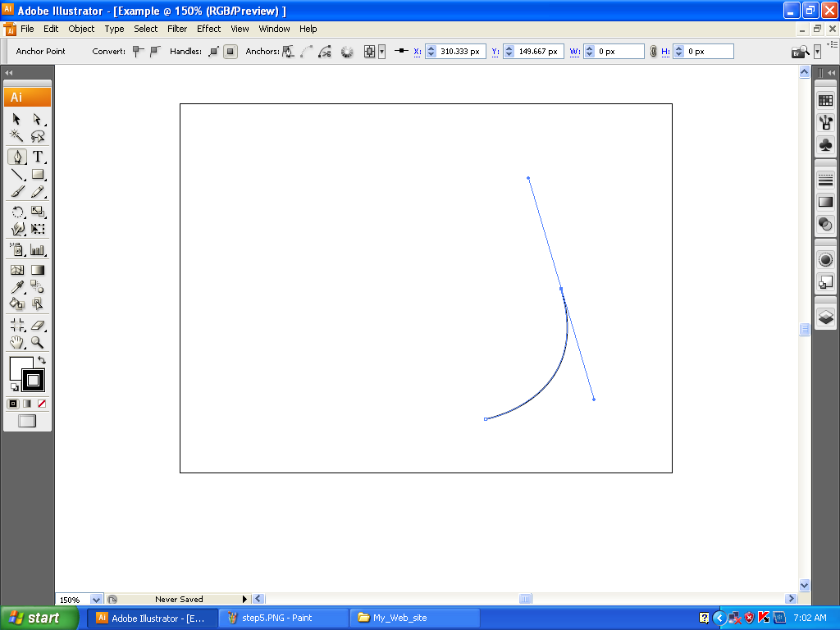This screenshot has width=840, height=630.
Task: Choose the Scale tool
Action: pyautogui.click(x=37, y=212)
